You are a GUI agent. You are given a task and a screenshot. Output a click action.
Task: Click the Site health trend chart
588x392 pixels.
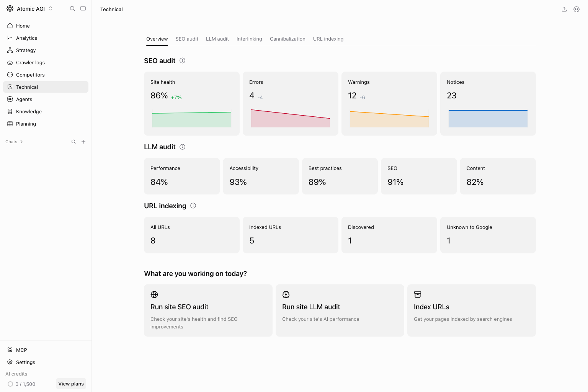[192, 119]
